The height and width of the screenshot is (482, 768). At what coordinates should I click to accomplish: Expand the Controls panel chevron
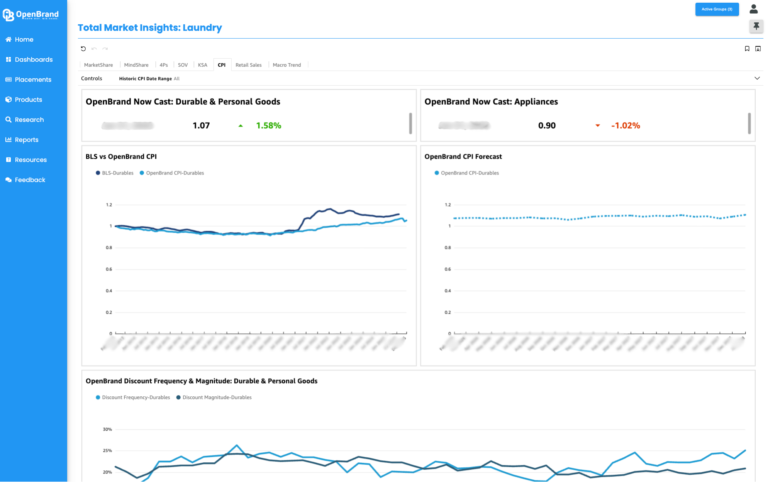click(757, 78)
